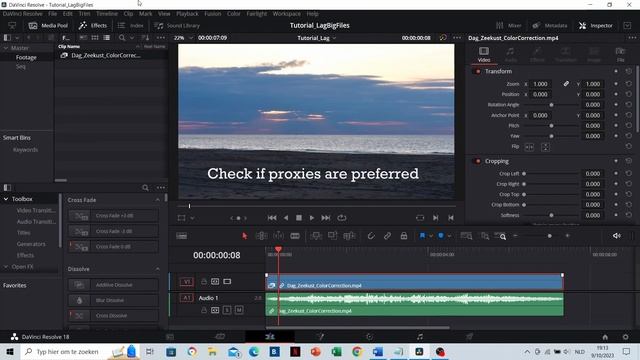Open the Playback menu
This screenshot has height=360, width=640.
click(x=187, y=13)
